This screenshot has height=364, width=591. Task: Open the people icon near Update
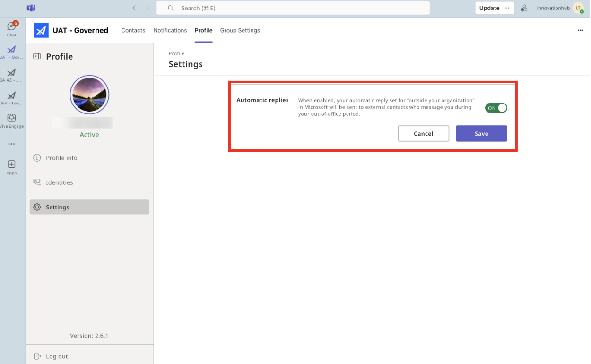pyautogui.click(x=524, y=8)
